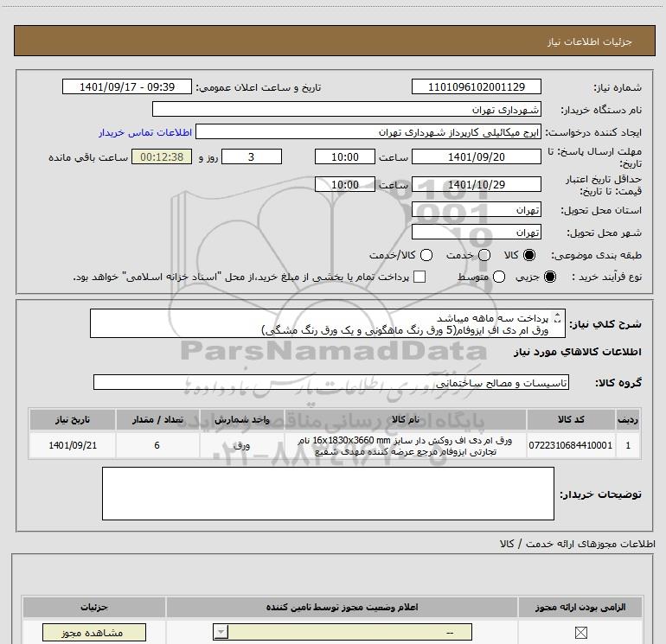This screenshot has height=644, width=666.
Task: Click the quantity cell showing 6
Action: [157, 445]
